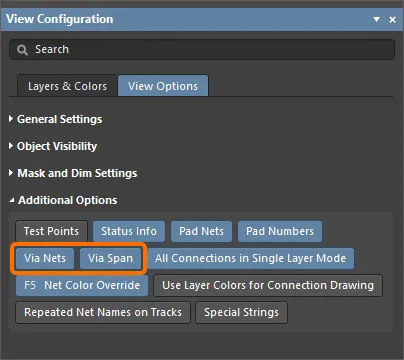Enable Use Layer Colors for Connection Drawing
This screenshot has height=360, width=404.
pos(268,285)
